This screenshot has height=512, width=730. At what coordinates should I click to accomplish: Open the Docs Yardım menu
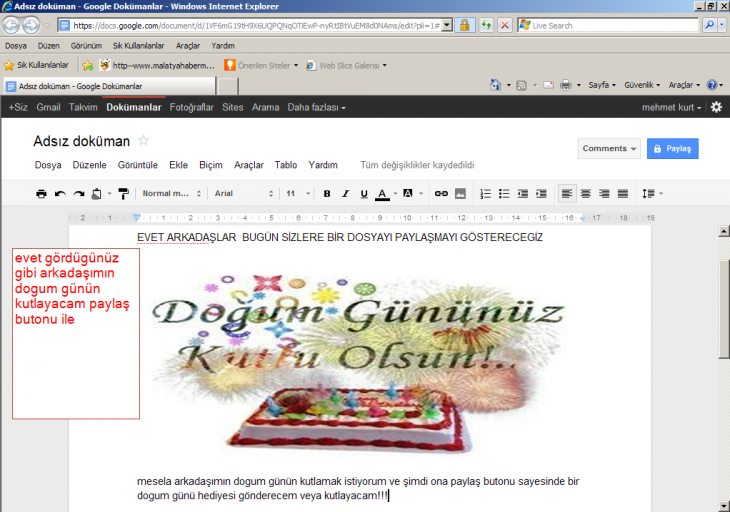pyautogui.click(x=323, y=165)
